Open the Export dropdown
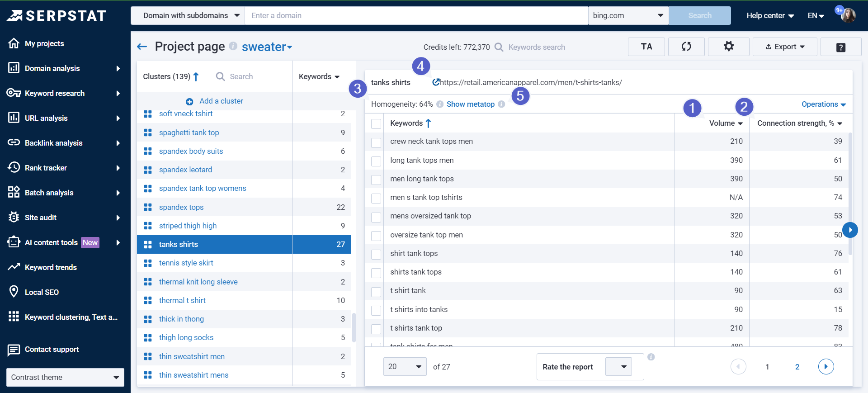The width and height of the screenshot is (868, 393). point(785,47)
